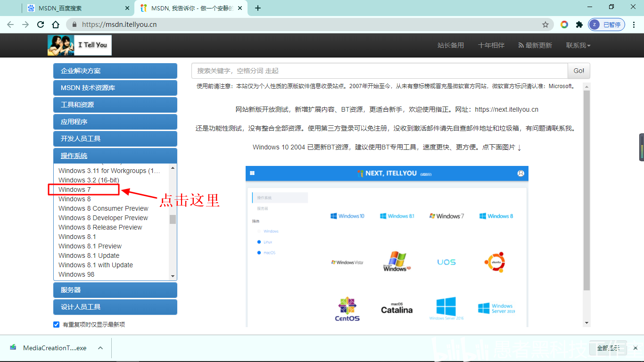The height and width of the screenshot is (362, 644).
Task: Open MediaCreationT....exe download options chevron
Action: click(x=100, y=348)
